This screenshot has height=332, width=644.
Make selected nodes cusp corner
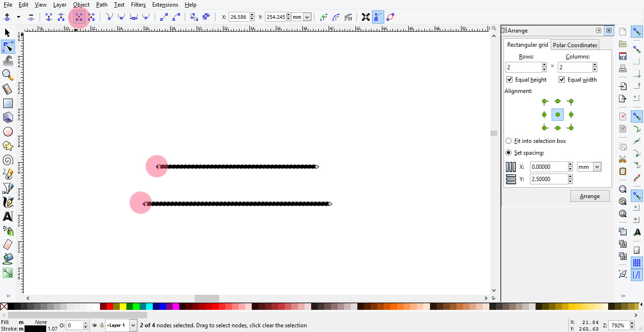(109, 17)
